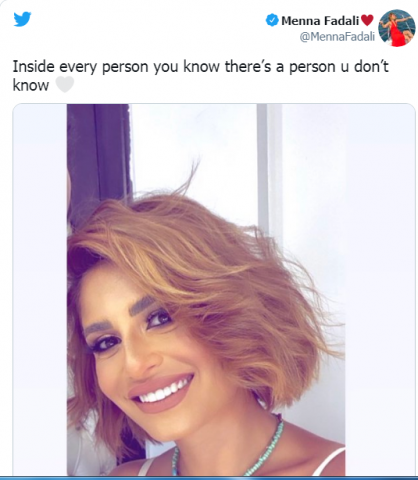
Task: Click the blue Twitter bird logo
Action: point(22,19)
